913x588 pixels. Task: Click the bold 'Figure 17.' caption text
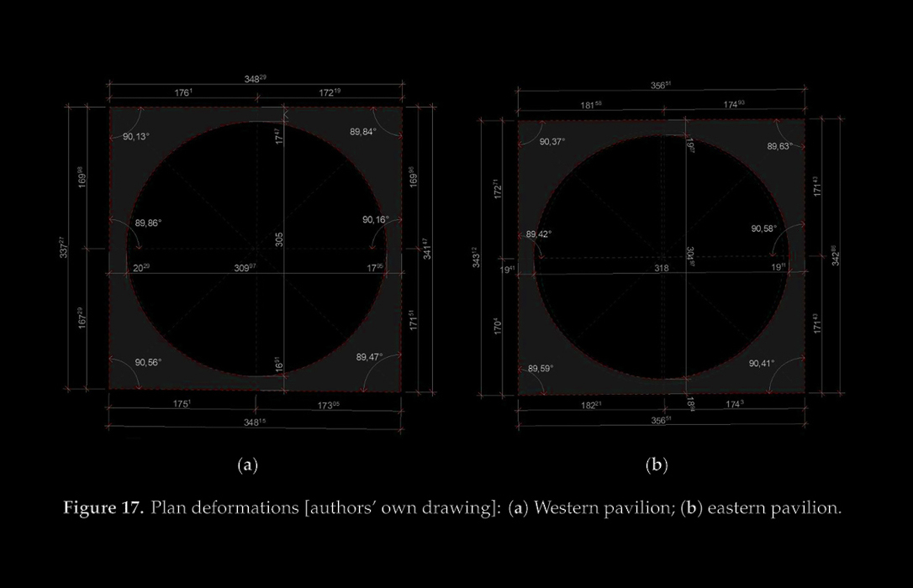pyautogui.click(x=104, y=509)
